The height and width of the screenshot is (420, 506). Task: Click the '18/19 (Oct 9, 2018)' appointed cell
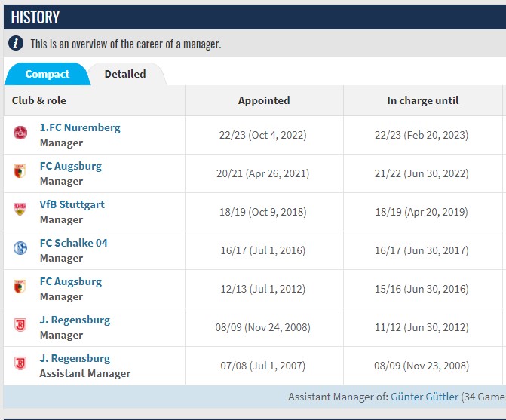click(x=263, y=212)
